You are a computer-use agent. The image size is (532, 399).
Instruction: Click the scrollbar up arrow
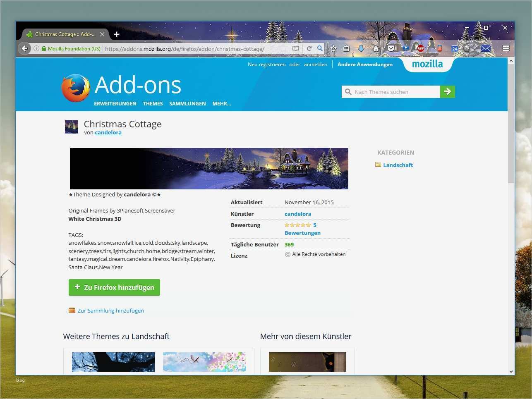click(x=511, y=61)
